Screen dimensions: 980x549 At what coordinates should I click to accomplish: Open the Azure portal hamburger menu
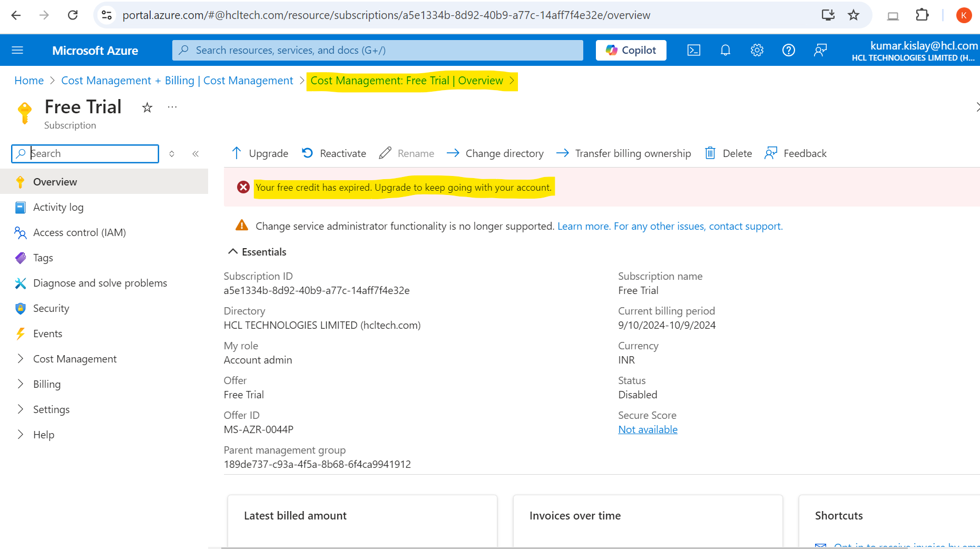click(17, 50)
